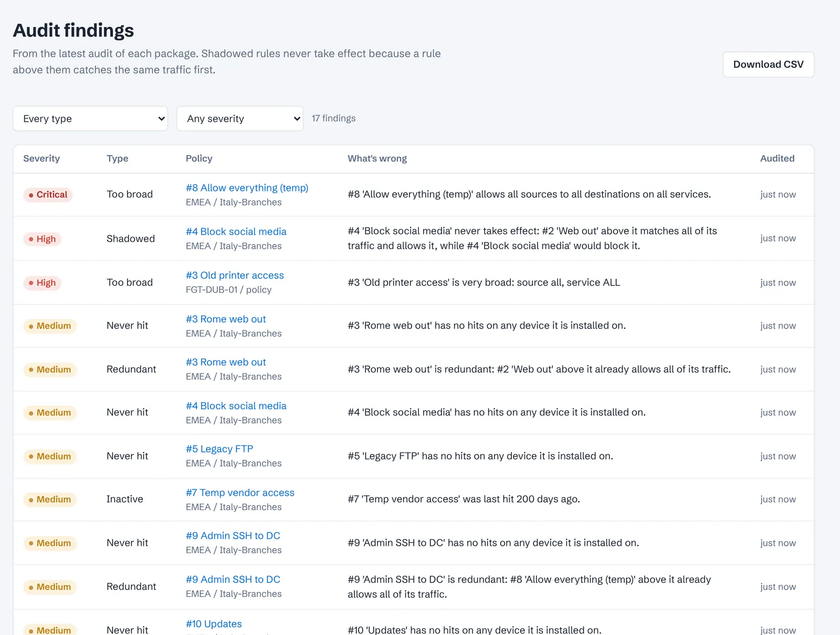Viewport: 840px width, 635px height.
Task: Click the High badge in the Shadowed row
Action: (43, 239)
